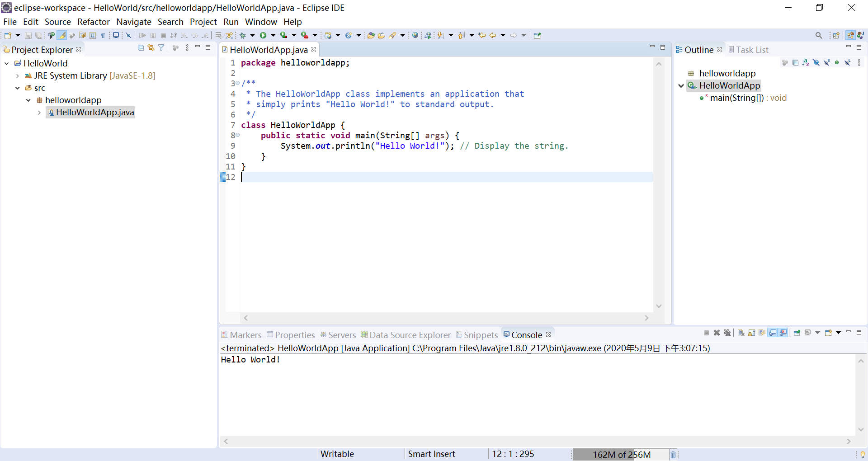Click the Open Web Browser globe icon

point(415,35)
